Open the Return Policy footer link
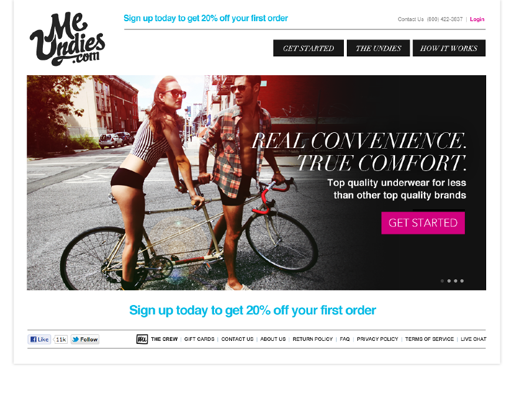Viewport: 532px width, 402px height. (x=313, y=339)
